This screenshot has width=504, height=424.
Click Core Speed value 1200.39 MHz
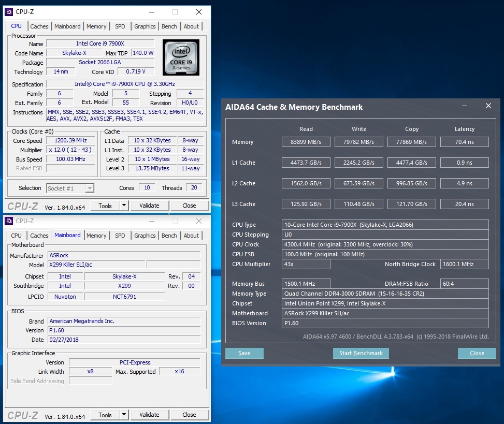[x=71, y=140]
